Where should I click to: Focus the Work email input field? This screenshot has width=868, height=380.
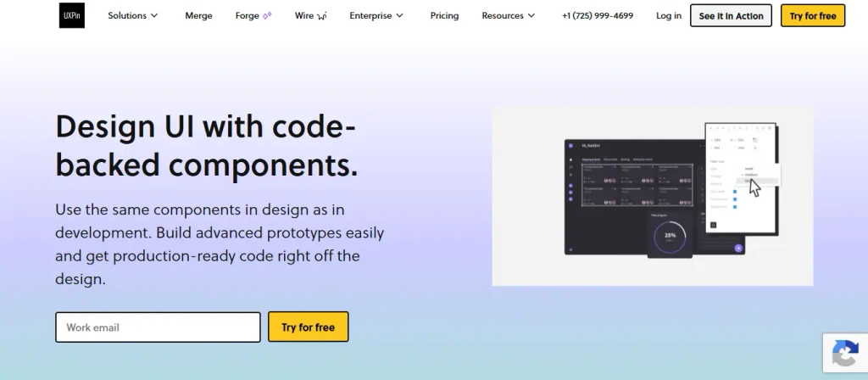coord(158,327)
